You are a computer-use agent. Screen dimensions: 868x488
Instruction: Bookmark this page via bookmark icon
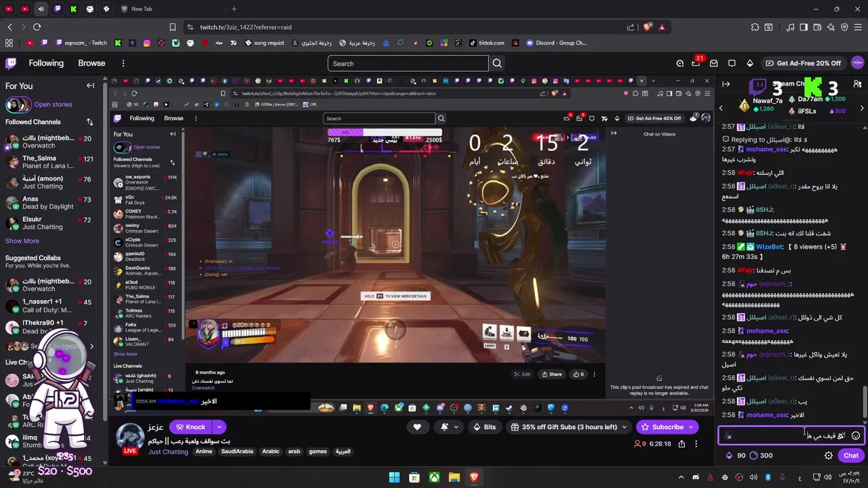coord(172,27)
